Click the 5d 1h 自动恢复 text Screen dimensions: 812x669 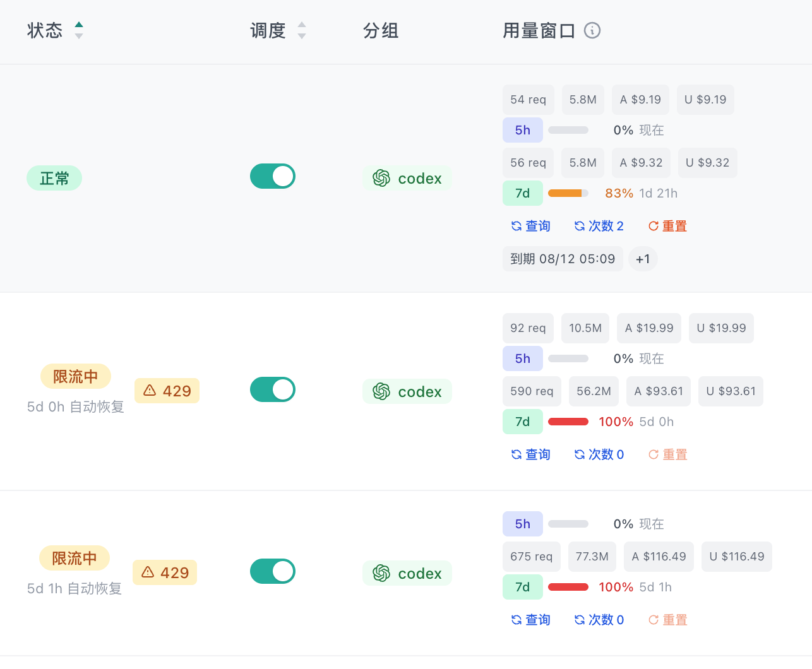[75, 589]
